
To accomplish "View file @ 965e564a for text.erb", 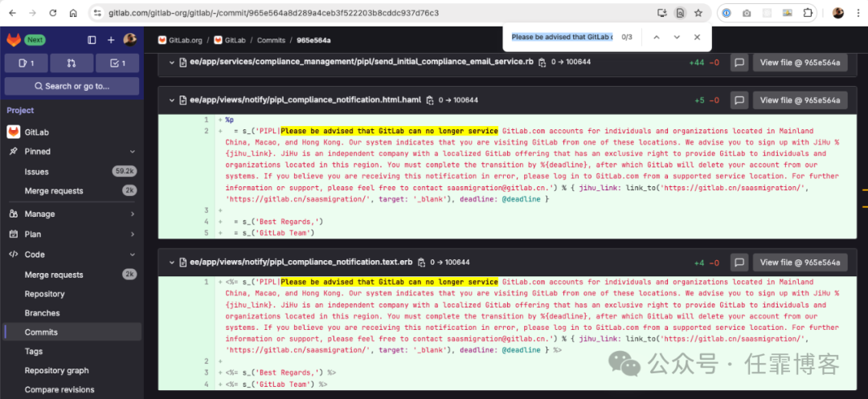I will point(800,263).
